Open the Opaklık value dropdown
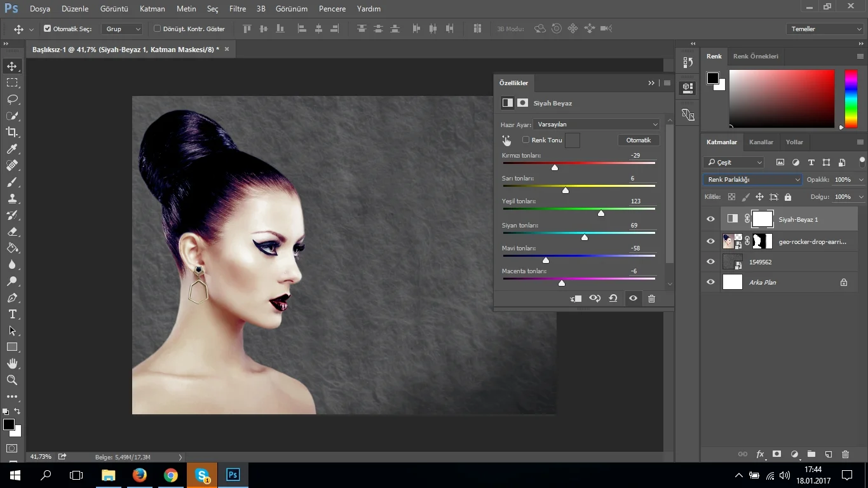 [x=861, y=180]
